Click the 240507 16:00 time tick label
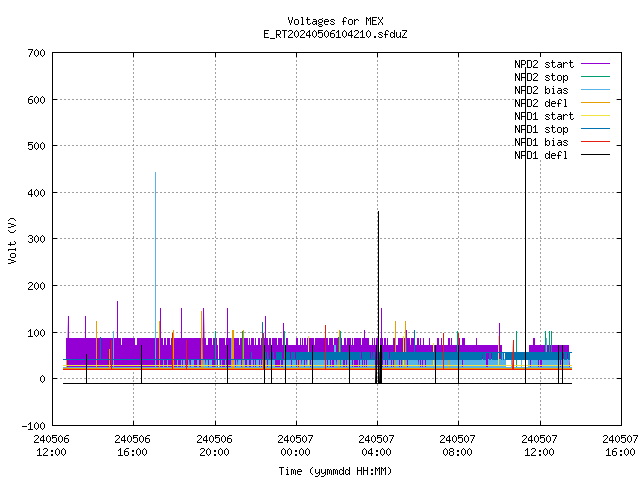The width and height of the screenshot is (640, 480). click(x=620, y=446)
